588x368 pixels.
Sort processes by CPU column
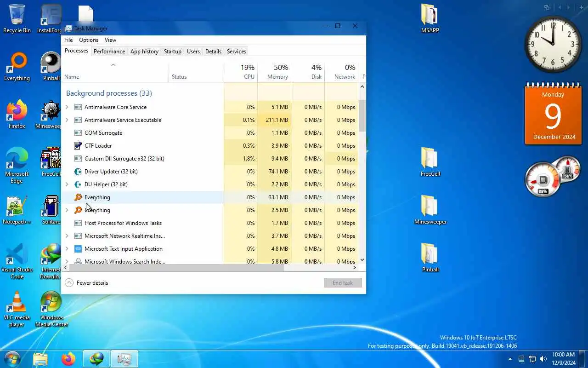click(241, 72)
